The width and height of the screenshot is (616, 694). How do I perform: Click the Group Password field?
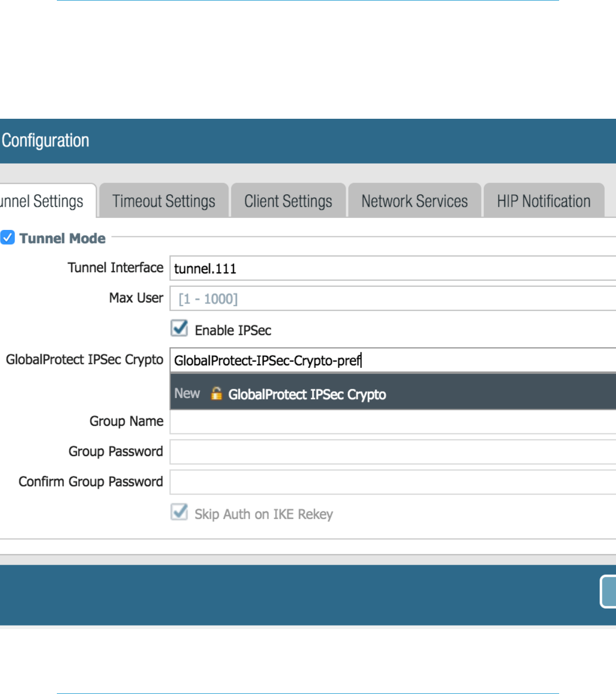click(x=393, y=451)
